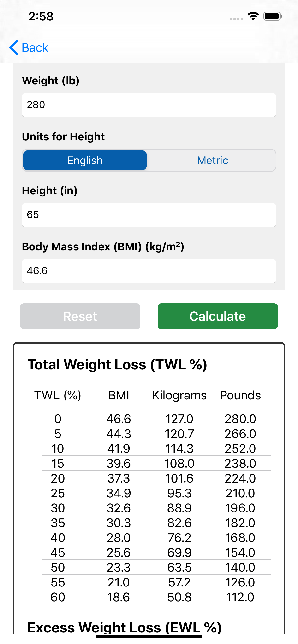Tap the BMI field showing 46.6
298x644 pixels.
149,271
